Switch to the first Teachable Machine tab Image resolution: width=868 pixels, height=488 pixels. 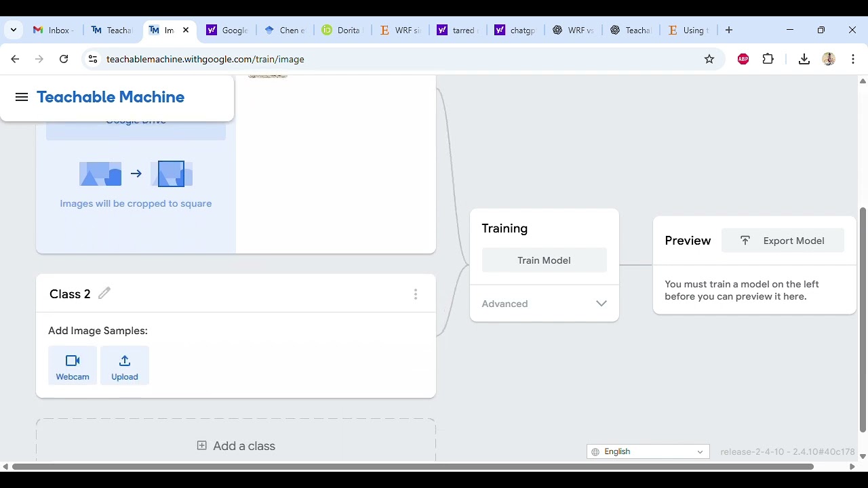(x=112, y=30)
